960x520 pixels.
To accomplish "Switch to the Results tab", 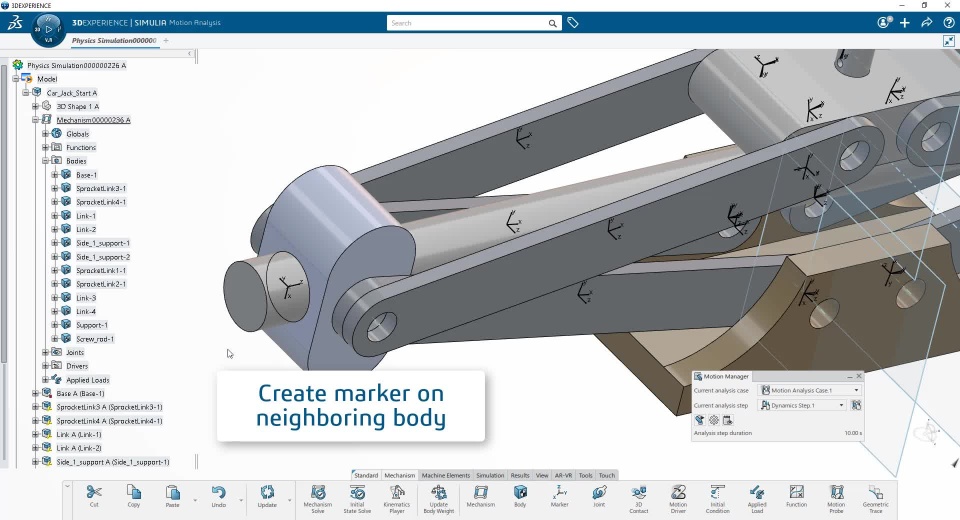I will [x=520, y=475].
